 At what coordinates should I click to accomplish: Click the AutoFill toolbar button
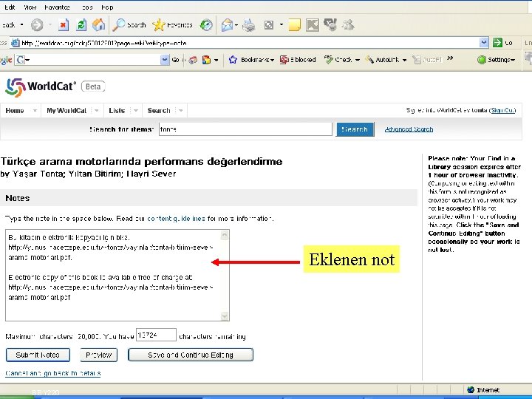[428, 60]
